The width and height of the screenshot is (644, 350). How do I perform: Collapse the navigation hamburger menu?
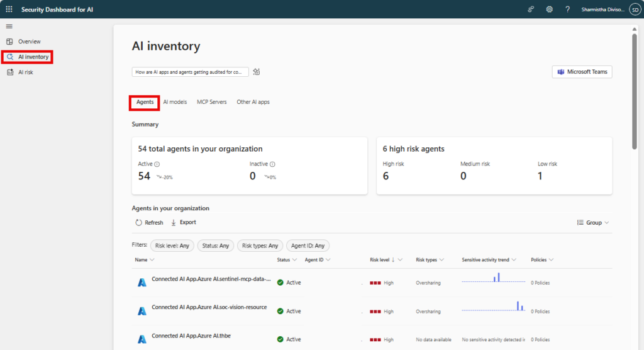pos(9,26)
